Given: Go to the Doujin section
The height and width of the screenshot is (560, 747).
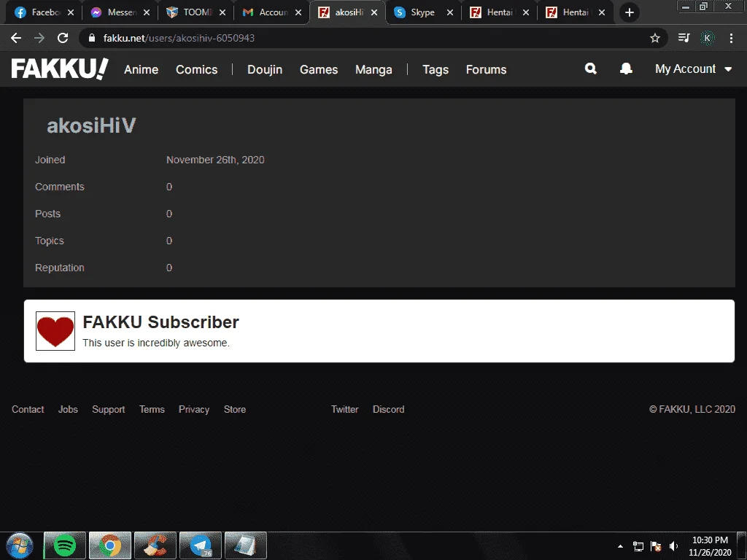Looking at the screenshot, I should tap(265, 69).
